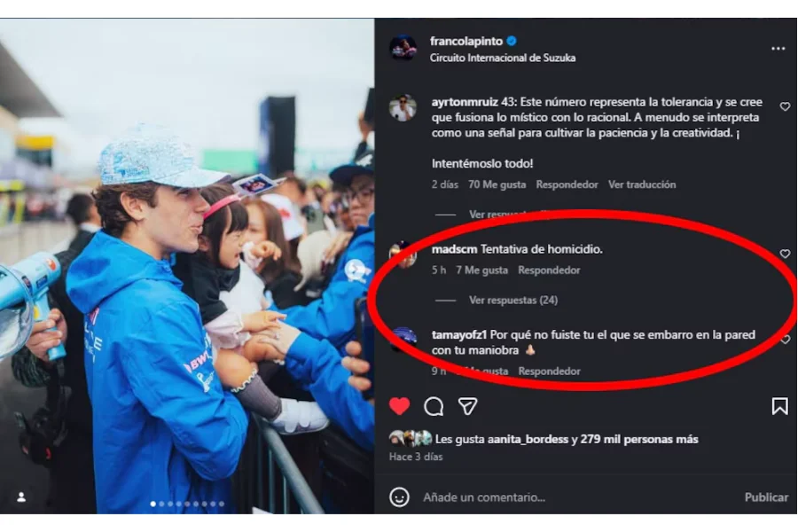
Task: Save post with bookmark icon
Action: 779,406
